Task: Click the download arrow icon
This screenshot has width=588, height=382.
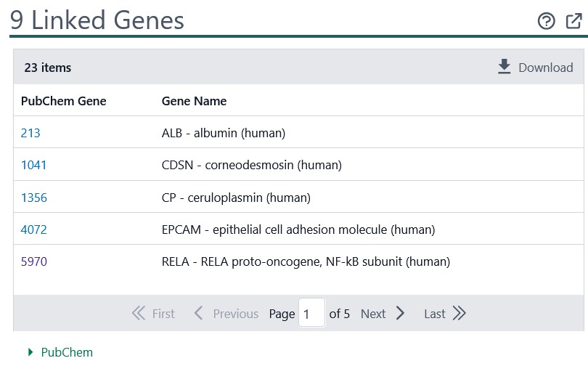Action: tap(504, 67)
